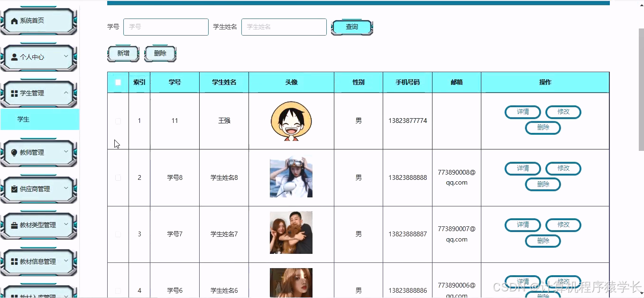Click the 学号8 cell

pyautogui.click(x=175, y=177)
